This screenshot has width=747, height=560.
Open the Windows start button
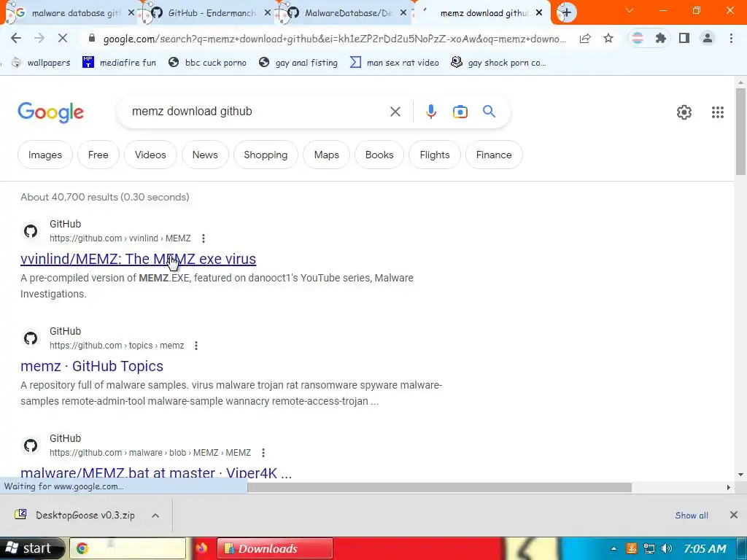pos(31,548)
